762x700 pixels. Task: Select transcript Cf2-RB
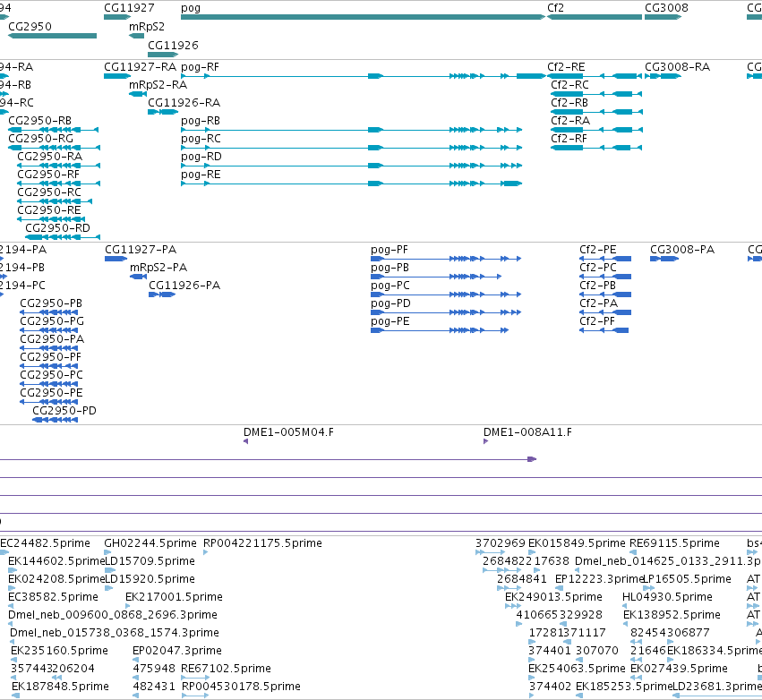pyautogui.click(x=596, y=112)
